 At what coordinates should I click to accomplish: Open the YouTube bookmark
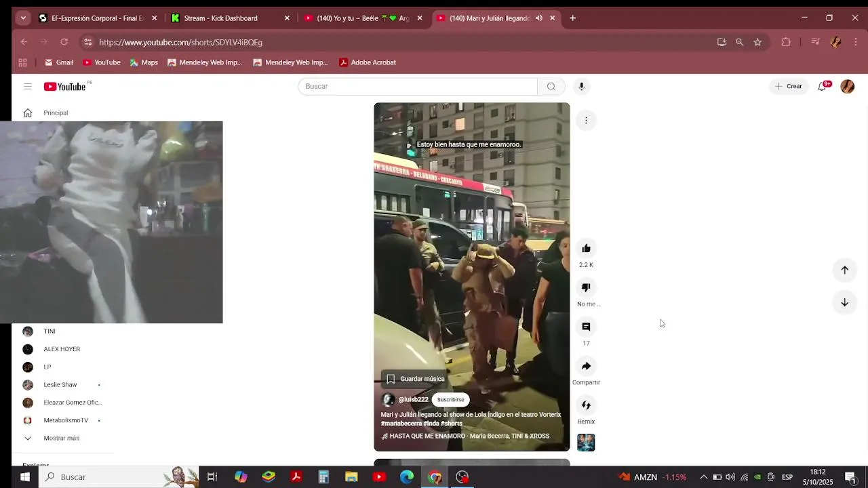point(102,62)
